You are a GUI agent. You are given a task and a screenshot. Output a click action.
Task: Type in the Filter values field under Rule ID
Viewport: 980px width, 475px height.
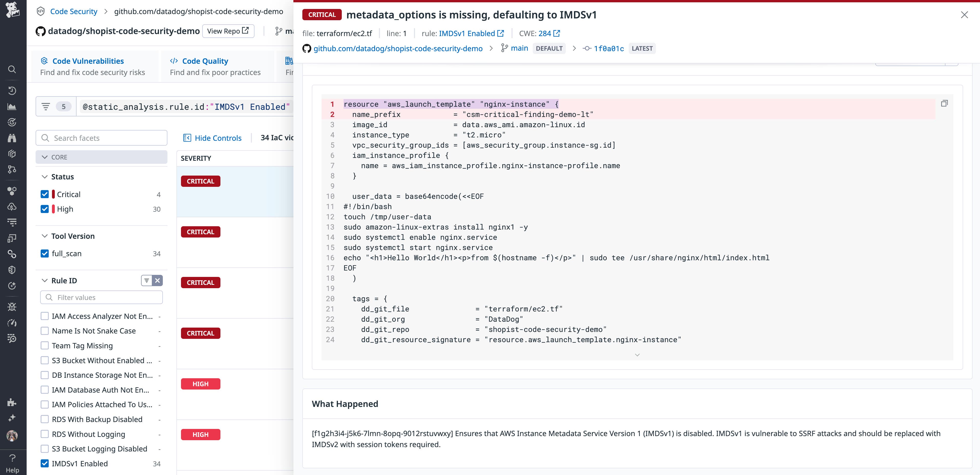tap(101, 297)
